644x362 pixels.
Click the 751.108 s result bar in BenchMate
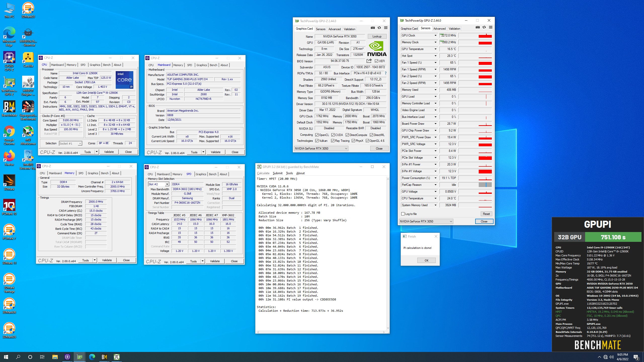tap(613, 237)
